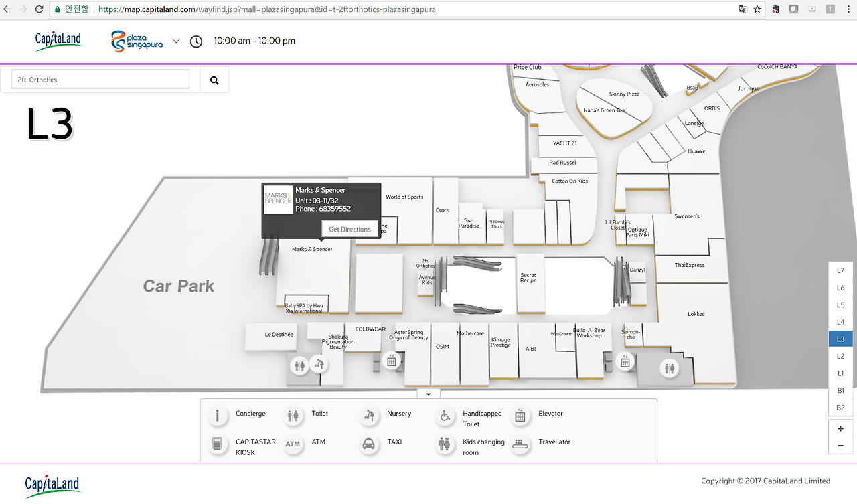
Task: Click the Plaza Singapura logo
Action: (x=137, y=41)
